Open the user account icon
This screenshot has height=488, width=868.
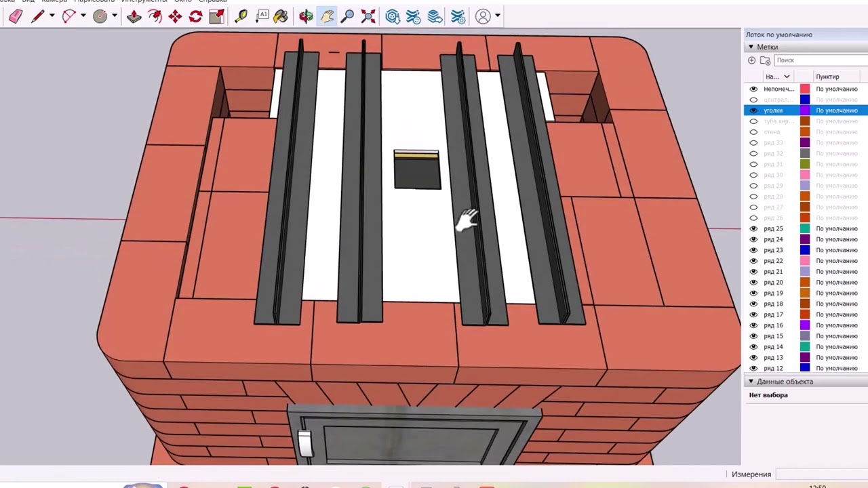483,16
